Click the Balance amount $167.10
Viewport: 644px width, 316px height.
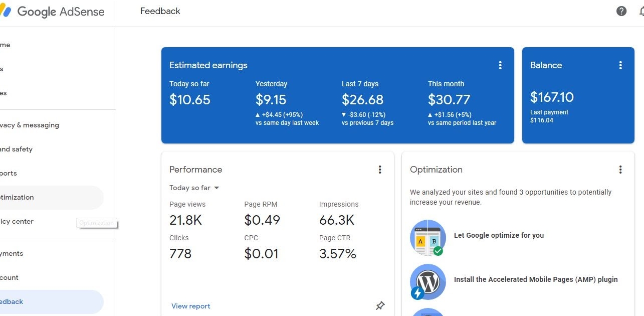click(x=552, y=97)
